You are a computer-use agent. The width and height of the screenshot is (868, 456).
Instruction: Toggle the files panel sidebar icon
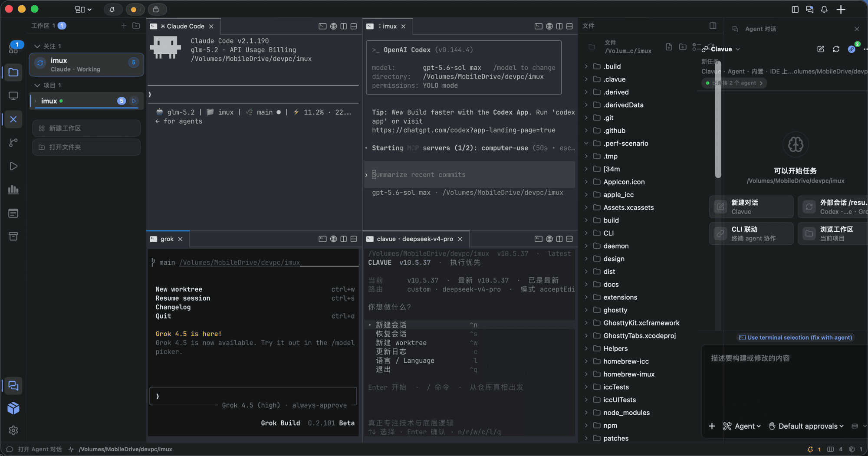tap(713, 26)
